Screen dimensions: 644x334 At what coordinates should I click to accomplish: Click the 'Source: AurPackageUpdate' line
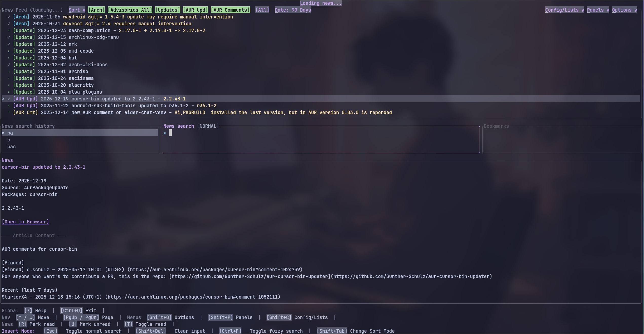[x=35, y=187]
